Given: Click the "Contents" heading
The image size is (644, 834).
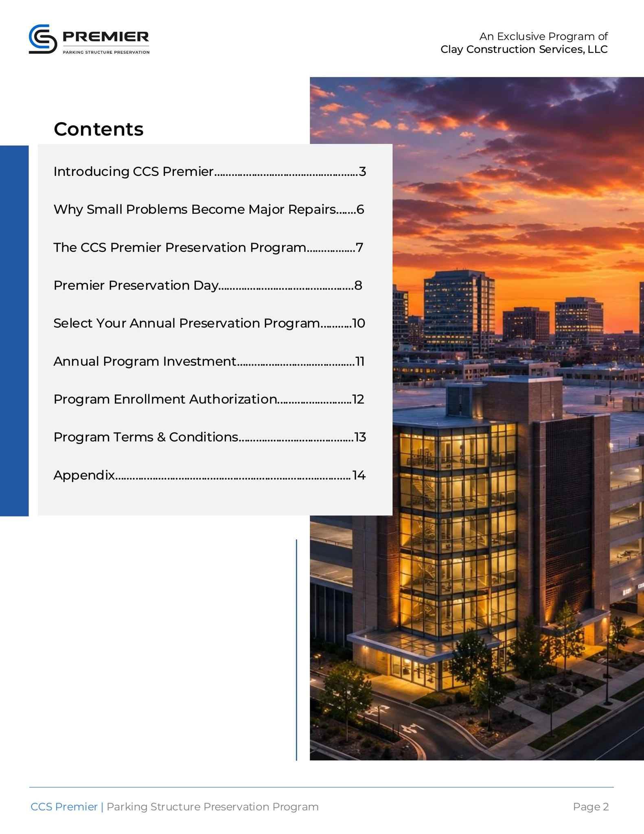Looking at the screenshot, I should 99,129.
